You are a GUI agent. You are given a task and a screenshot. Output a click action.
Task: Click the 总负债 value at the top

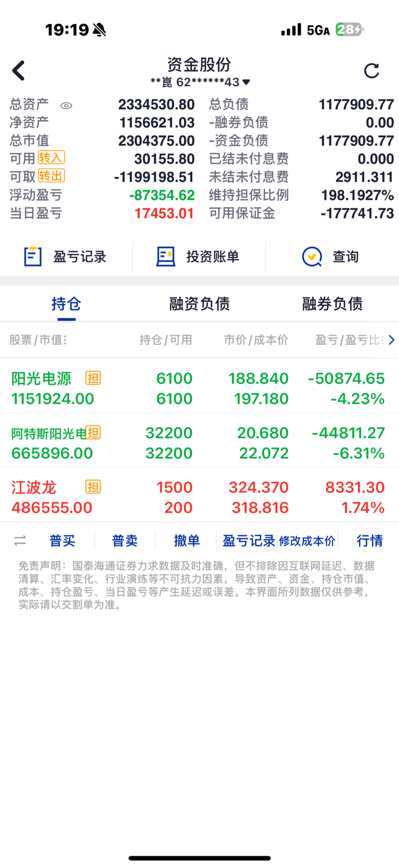[x=356, y=105]
